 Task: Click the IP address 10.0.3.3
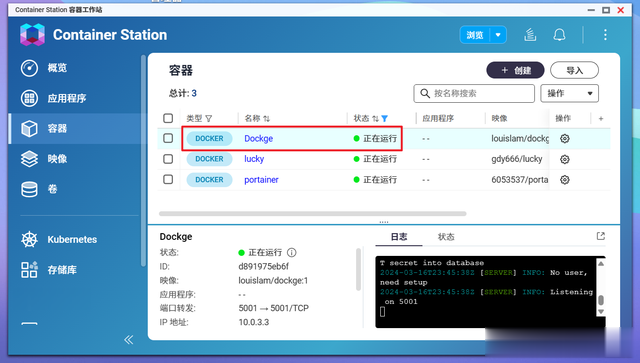click(253, 322)
